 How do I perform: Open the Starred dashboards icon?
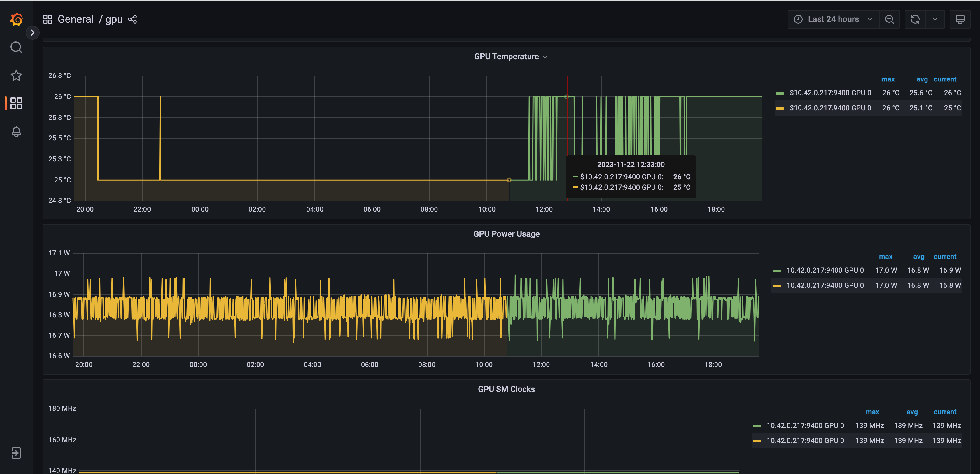click(16, 75)
